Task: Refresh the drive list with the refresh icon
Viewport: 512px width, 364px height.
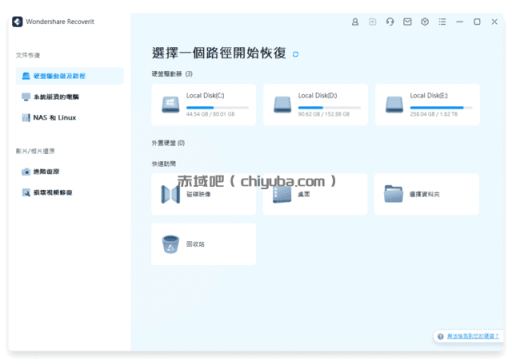Action: click(x=296, y=54)
